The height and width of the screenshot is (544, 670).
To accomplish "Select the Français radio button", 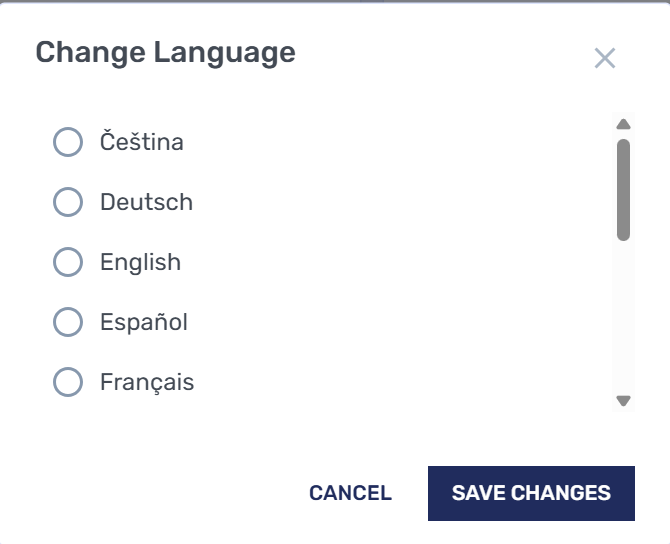I will (x=67, y=382).
